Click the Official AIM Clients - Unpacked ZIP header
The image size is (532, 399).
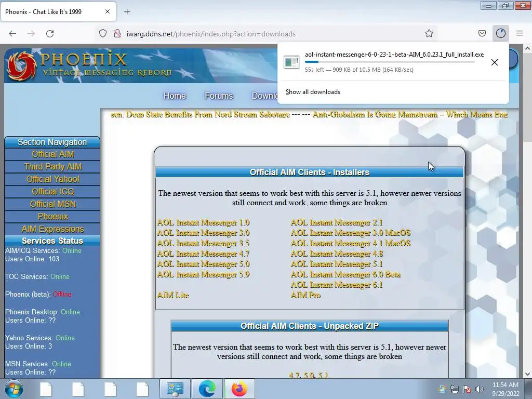click(x=310, y=326)
